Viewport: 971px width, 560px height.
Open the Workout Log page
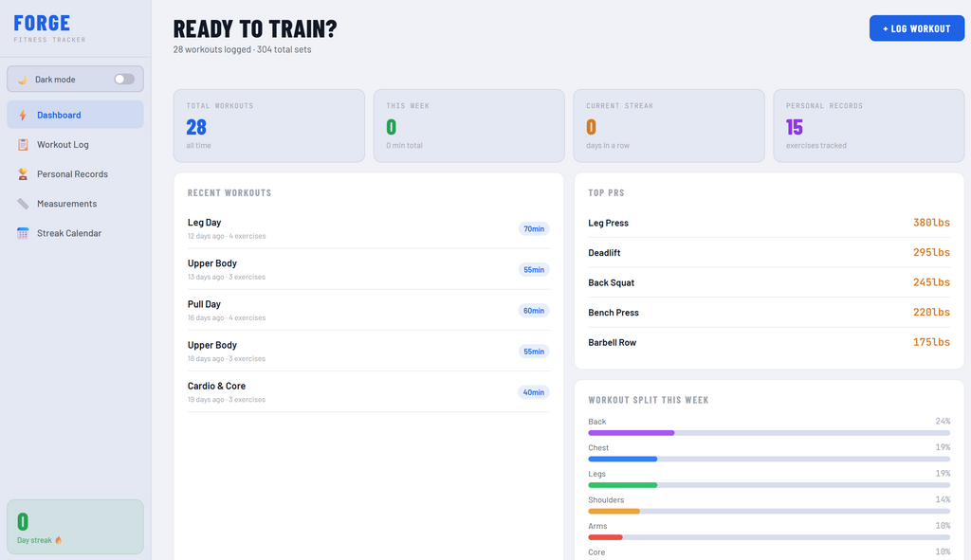[75, 144]
